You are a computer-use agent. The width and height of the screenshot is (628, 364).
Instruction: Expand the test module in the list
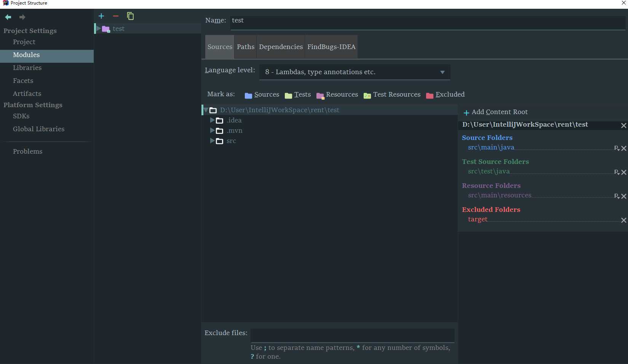coord(99,29)
